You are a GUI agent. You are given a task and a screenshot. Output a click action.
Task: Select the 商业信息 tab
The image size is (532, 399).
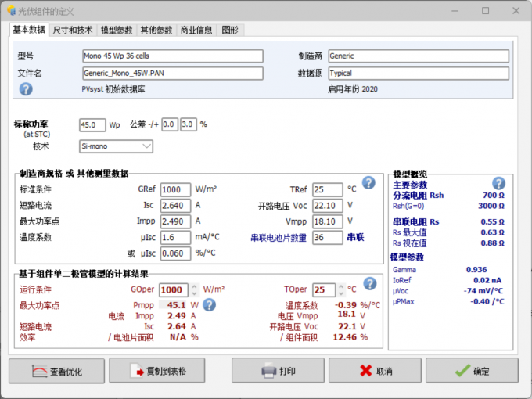[x=196, y=31]
